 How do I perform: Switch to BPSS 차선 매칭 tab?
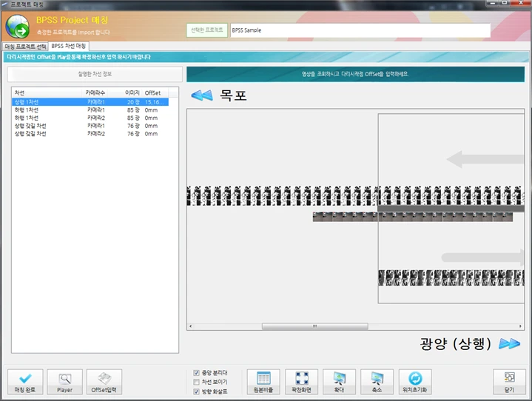pos(69,46)
